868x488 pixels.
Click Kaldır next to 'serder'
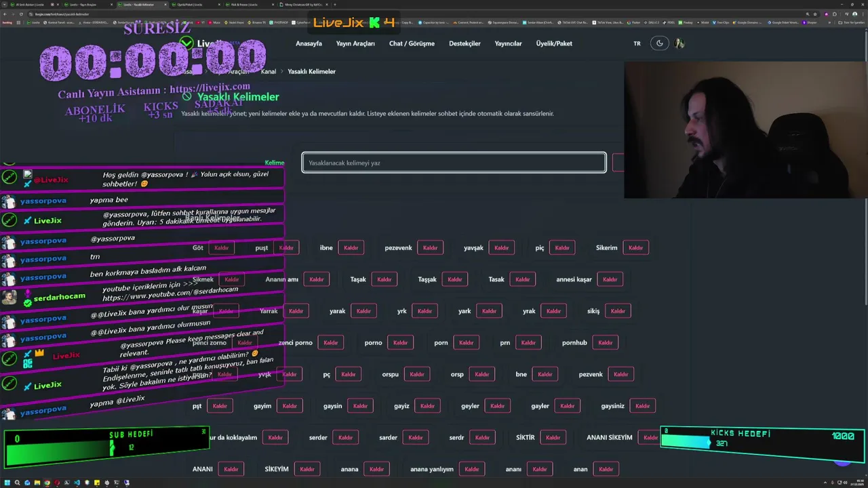(x=345, y=438)
